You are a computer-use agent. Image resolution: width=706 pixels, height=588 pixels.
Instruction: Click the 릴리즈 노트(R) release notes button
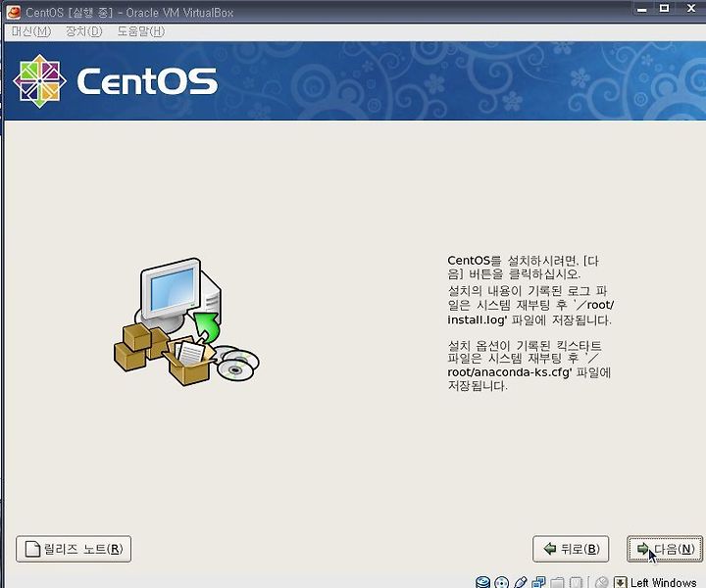click(x=74, y=549)
